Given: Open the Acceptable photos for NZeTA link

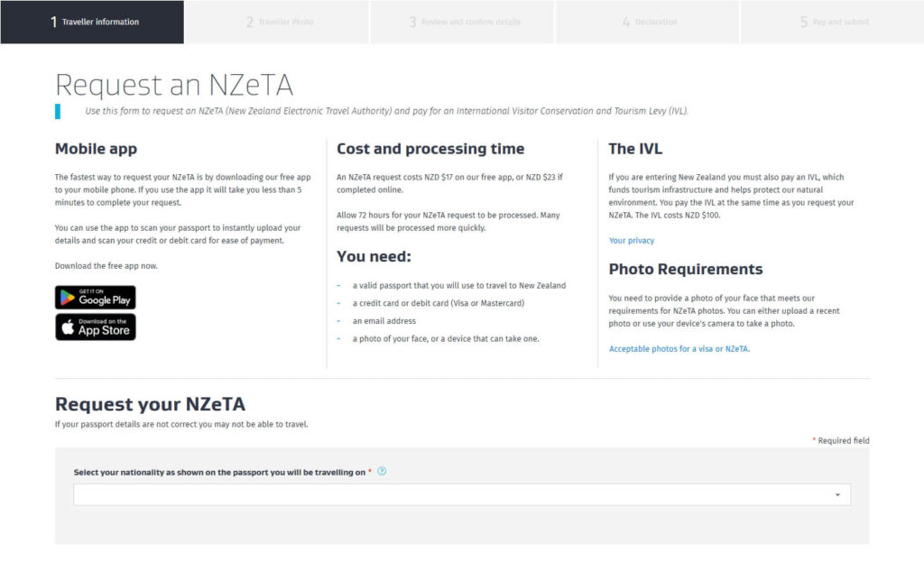Looking at the screenshot, I should pyautogui.click(x=678, y=348).
